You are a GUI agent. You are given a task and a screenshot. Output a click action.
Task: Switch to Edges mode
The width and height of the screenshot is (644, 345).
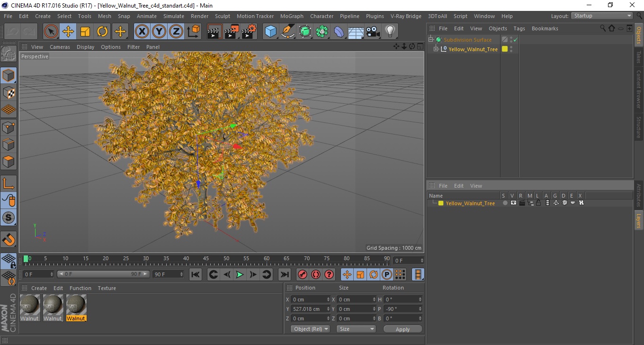pos(9,144)
